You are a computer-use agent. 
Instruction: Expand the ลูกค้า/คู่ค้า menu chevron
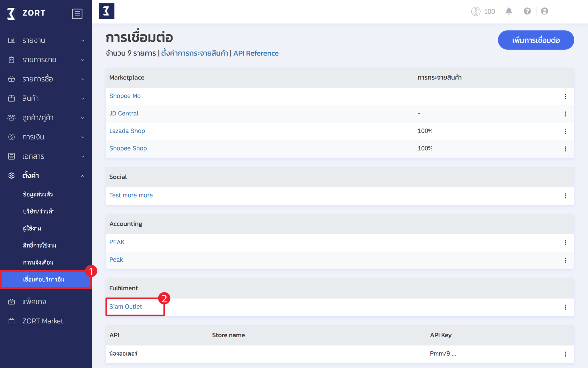point(83,118)
